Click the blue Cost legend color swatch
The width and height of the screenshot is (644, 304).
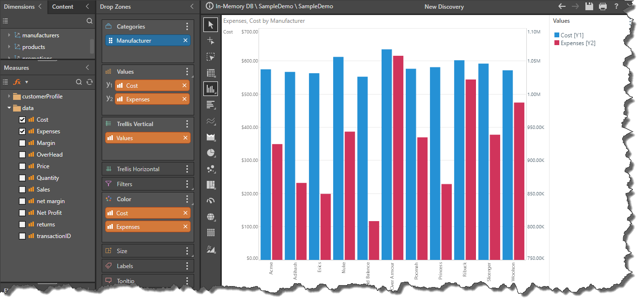point(556,35)
